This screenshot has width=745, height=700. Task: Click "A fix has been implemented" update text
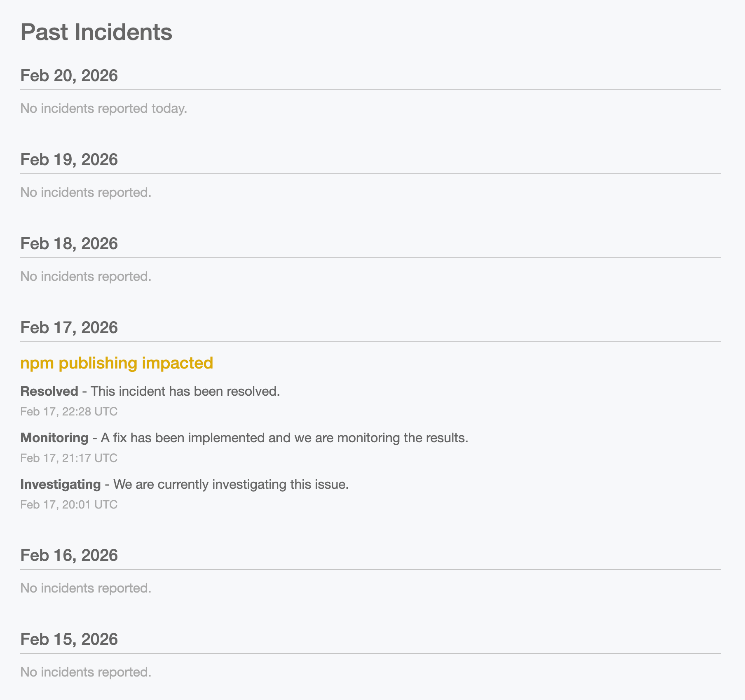tap(284, 438)
